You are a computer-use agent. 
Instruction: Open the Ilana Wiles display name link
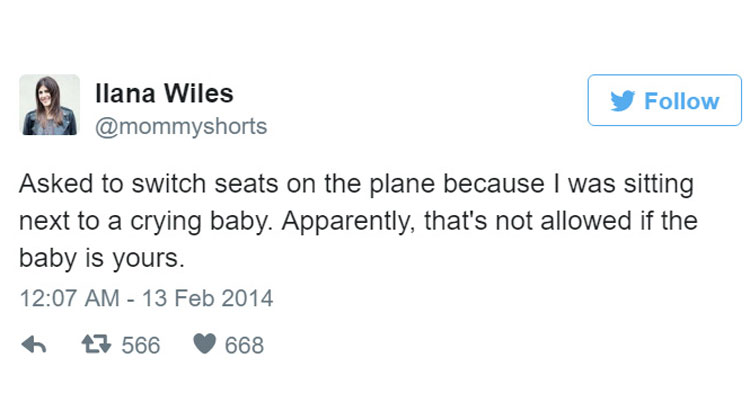(165, 93)
